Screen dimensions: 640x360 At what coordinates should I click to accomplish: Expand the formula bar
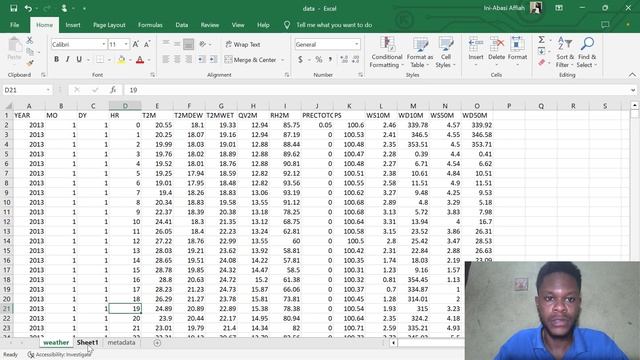pyautogui.click(x=633, y=90)
